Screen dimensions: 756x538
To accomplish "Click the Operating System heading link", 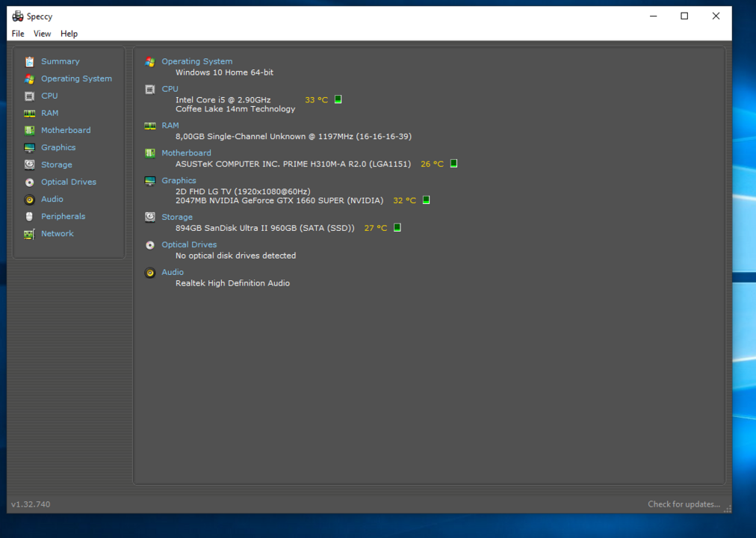I will pyautogui.click(x=196, y=62).
